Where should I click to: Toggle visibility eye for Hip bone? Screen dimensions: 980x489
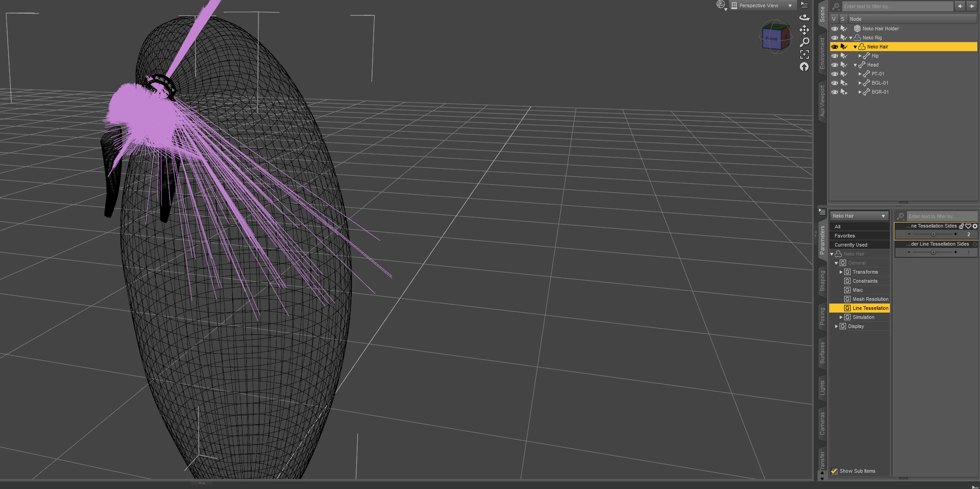click(x=834, y=56)
